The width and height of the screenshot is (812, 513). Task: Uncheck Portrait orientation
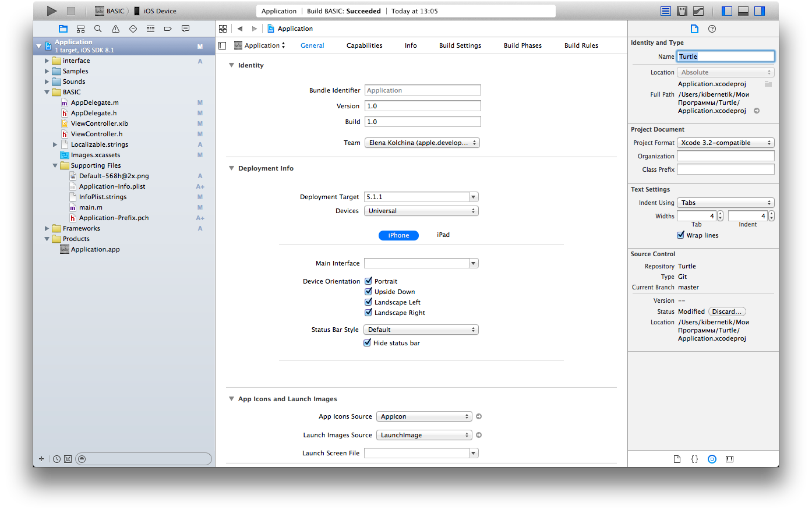(368, 281)
